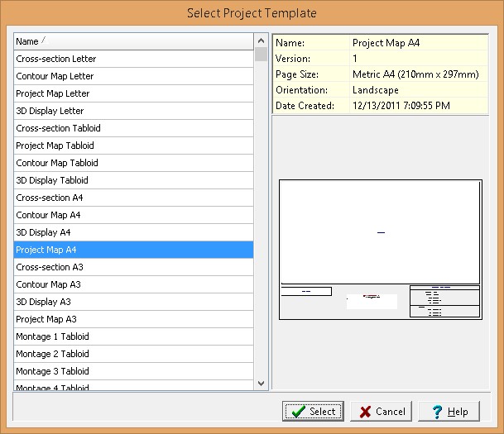Click the template preview thumbnail
The image size is (504, 434).
point(380,249)
